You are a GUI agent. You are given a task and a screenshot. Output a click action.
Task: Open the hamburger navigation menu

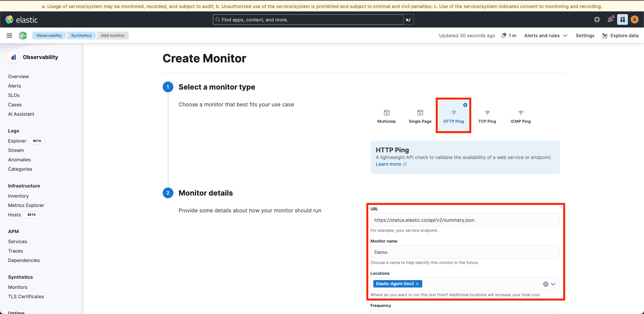pyautogui.click(x=9, y=36)
